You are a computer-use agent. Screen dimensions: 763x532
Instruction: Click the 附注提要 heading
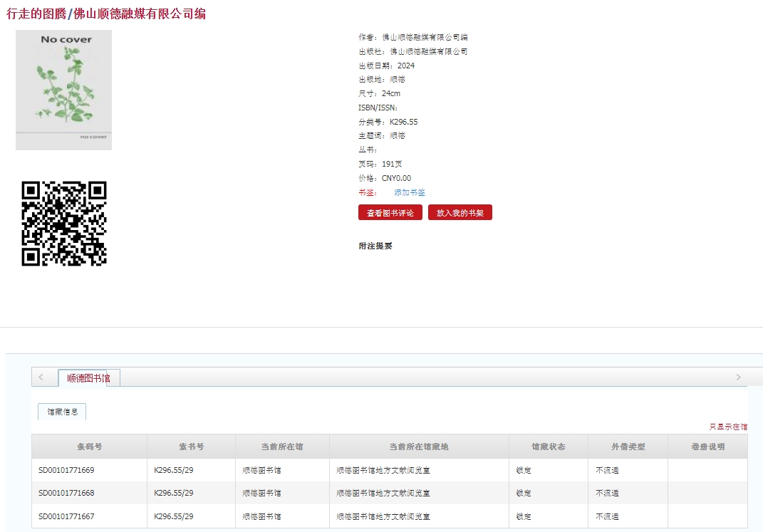(375, 246)
